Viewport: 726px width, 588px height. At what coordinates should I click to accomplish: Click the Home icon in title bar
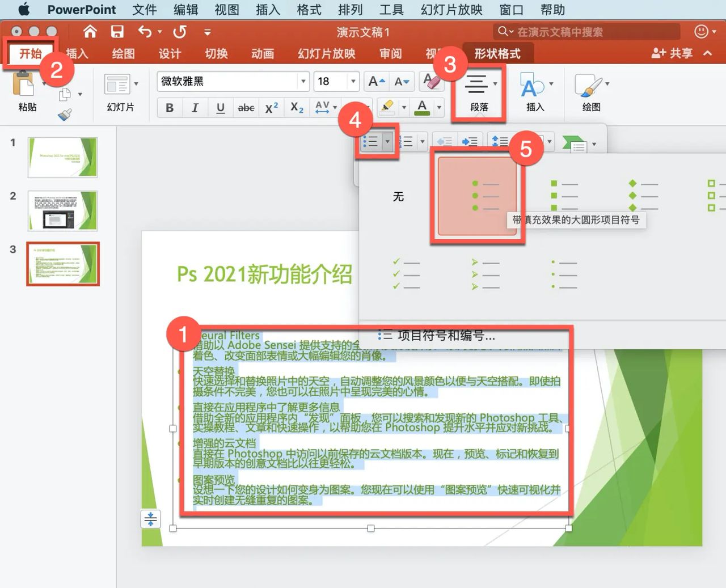coord(90,32)
